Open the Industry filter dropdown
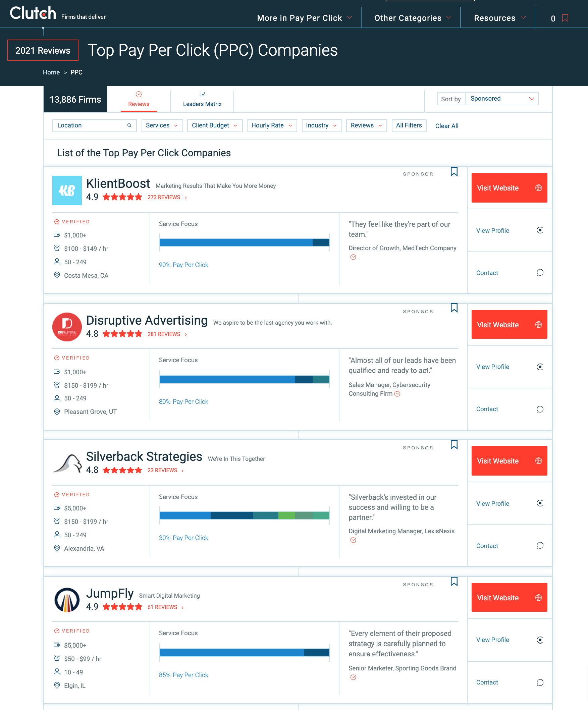The height and width of the screenshot is (710, 588). coord(322,125)
